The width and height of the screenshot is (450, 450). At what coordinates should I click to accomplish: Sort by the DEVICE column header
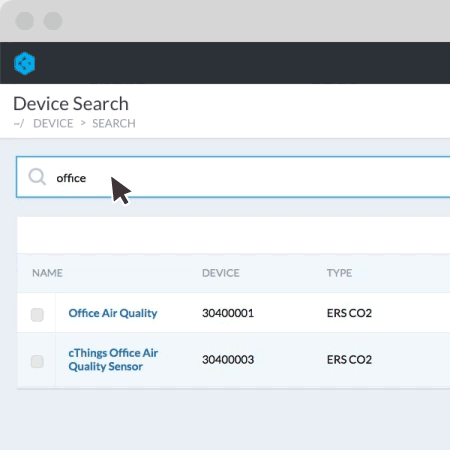[x=221, y=273]
